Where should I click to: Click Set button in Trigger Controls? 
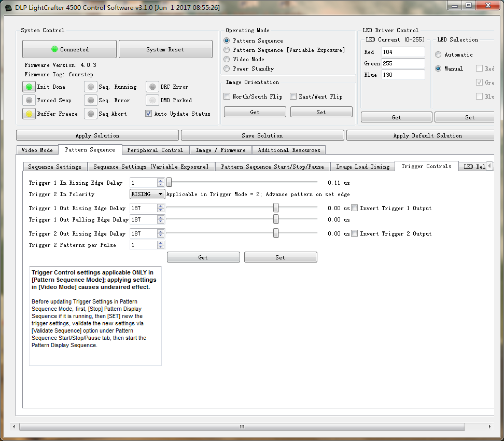[281, 257]
